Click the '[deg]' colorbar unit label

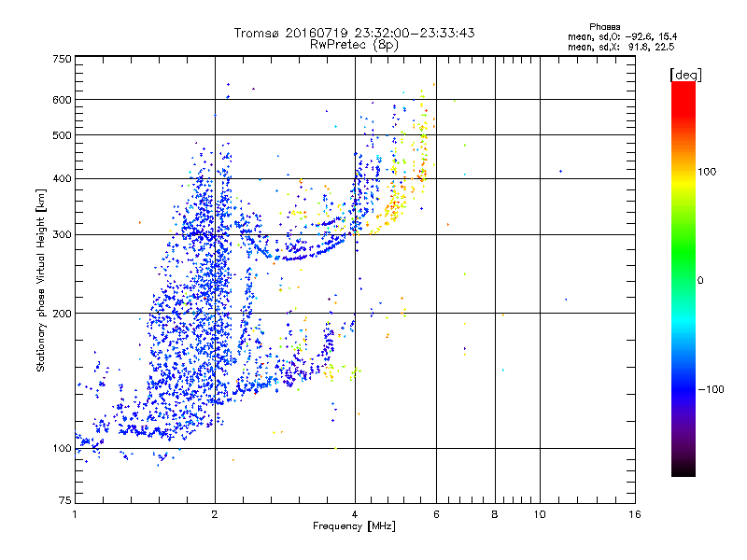pos(685,75)
